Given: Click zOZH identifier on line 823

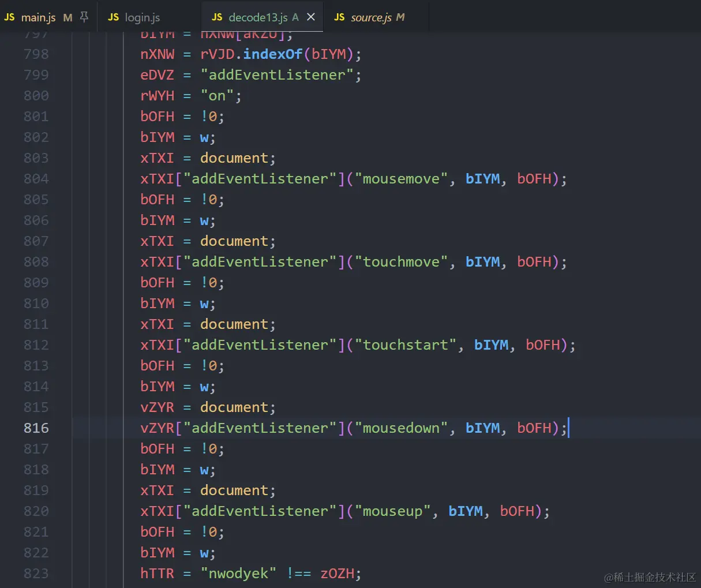Looking at the screenshot, I should pos(338,574).
